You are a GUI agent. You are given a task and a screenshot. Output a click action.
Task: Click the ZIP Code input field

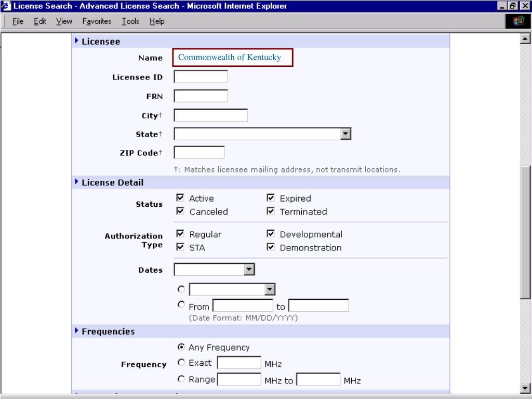(x=199, y=152)
